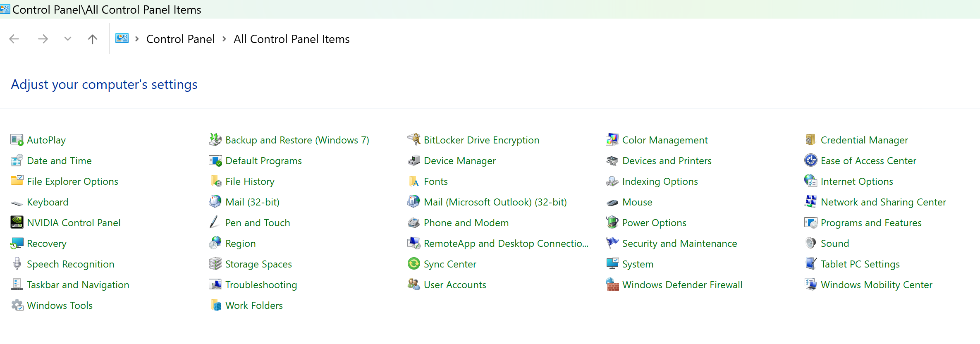Click the Security and Maintenance flag icon
The height and width of the screenshot is (344, 980).
pos(612,244)
